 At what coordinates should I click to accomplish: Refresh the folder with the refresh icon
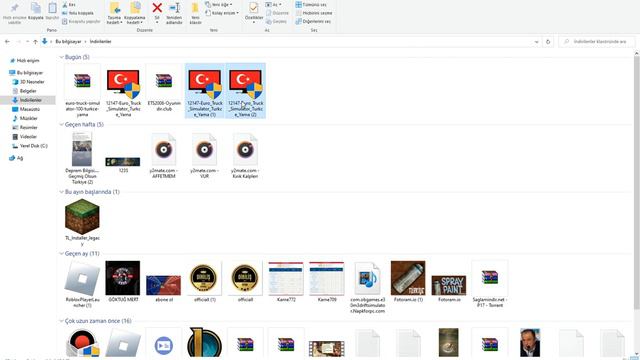[x=548, y=42]
